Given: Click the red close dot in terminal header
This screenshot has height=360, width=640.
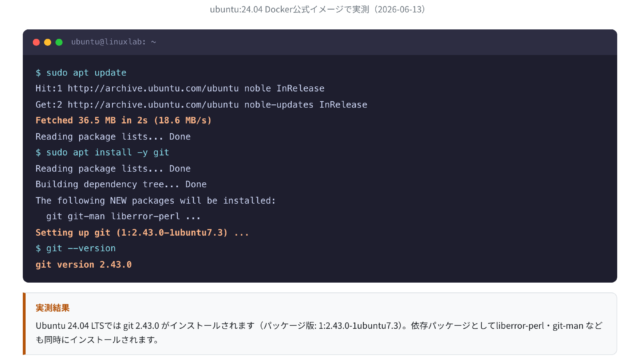Looking at the screenshot, I should tap(36, 42).
